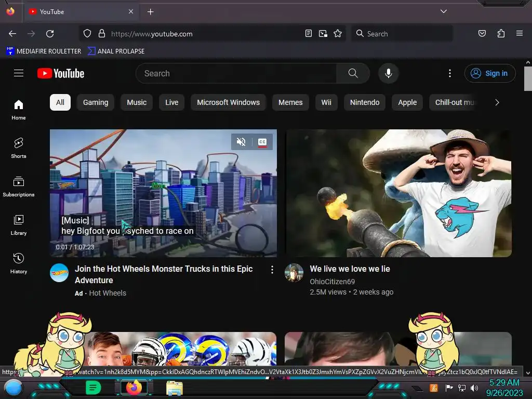
Task: Open History in the sidebar
Action: (19, 263)
